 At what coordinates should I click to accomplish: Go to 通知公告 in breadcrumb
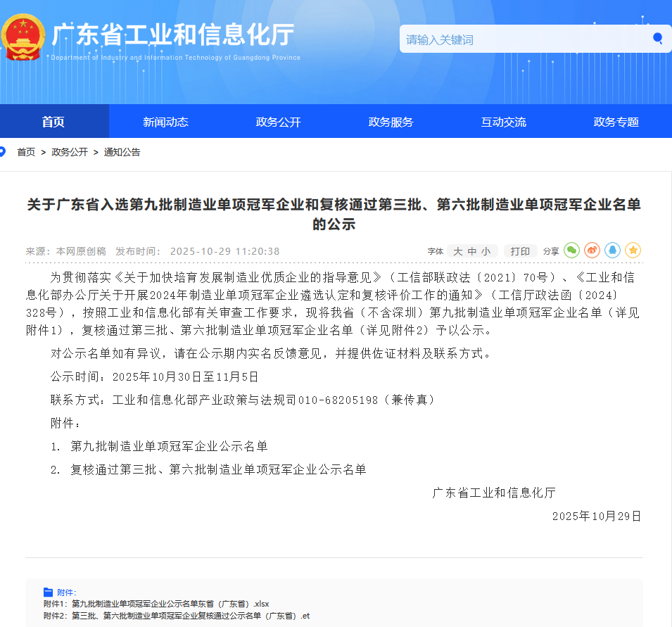coord(122,152)
